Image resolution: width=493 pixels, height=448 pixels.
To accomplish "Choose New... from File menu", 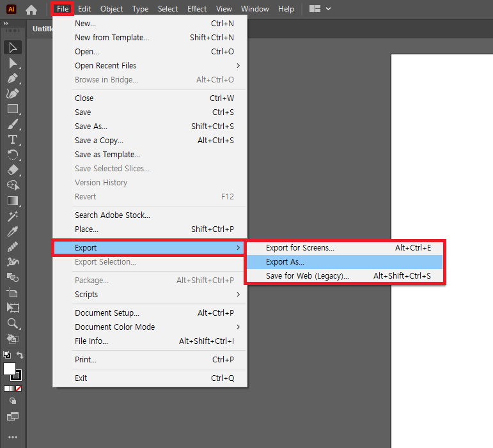I will [150, 24].
